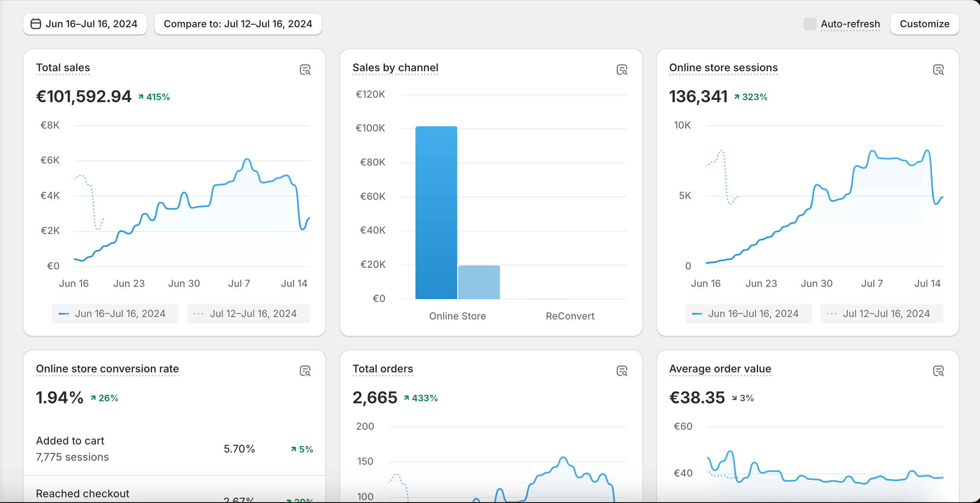Open the Total sales report icon
The width and height of the screenshot is (980, 503).
click(x=305, y=70)
